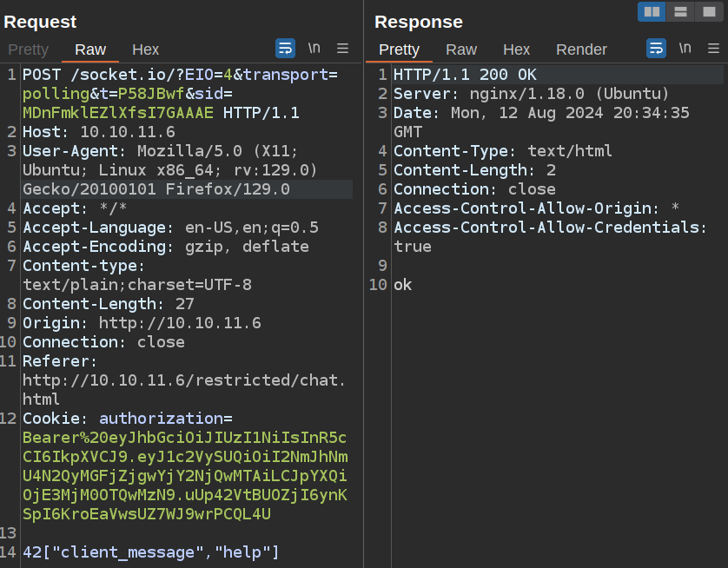Switch Response view to Raw tab
Image resolution: width=728 pixels, height=568 pixels.
point(461,50)
